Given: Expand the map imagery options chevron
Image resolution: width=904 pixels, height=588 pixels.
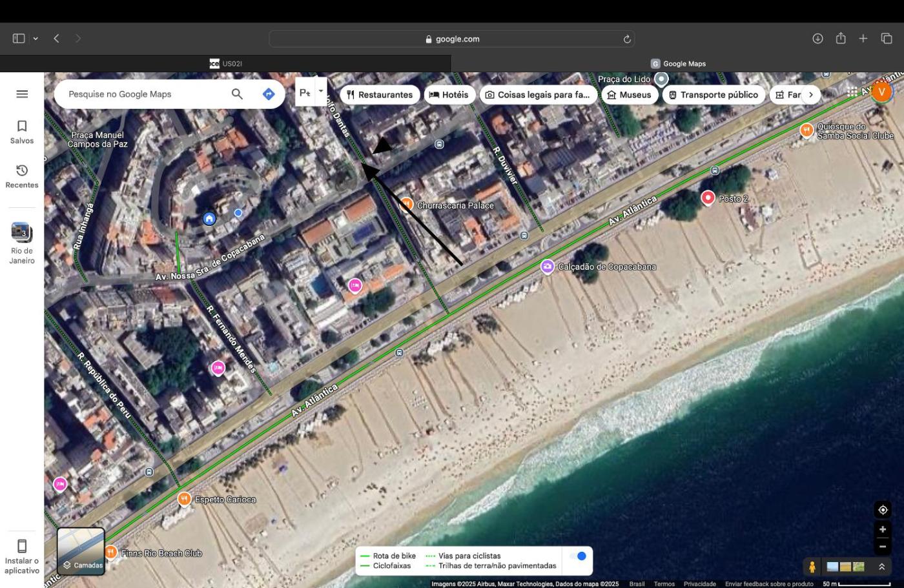Looking at the screenshot, I should click(x=881, y=567).
